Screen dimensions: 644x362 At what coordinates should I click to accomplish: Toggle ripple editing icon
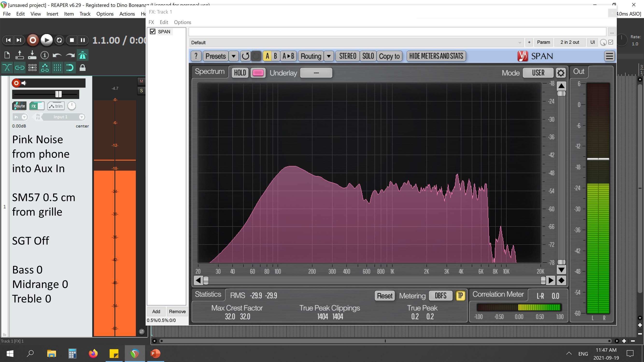point(44,68)
